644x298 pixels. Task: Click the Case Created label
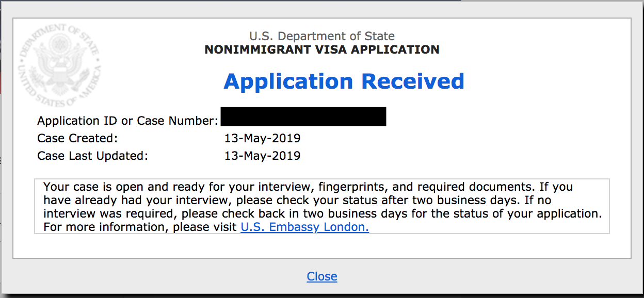[77, 138]
